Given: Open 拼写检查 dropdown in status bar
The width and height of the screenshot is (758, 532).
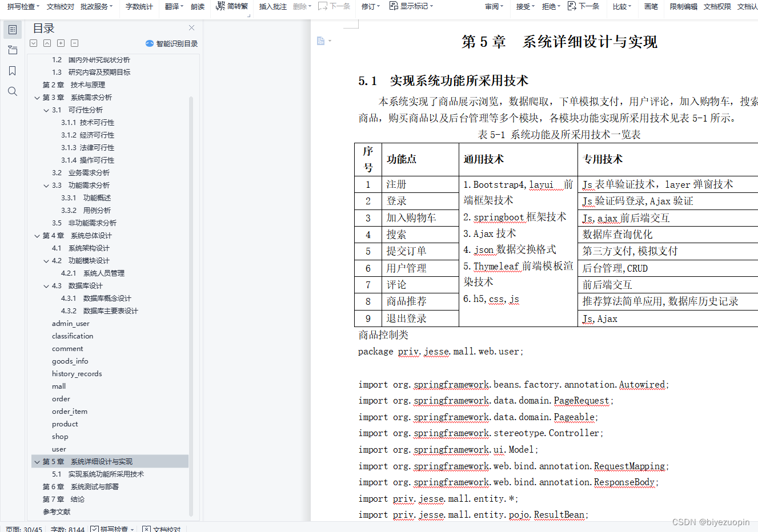Looking at the screenshot, I should [x=132, y=529].
